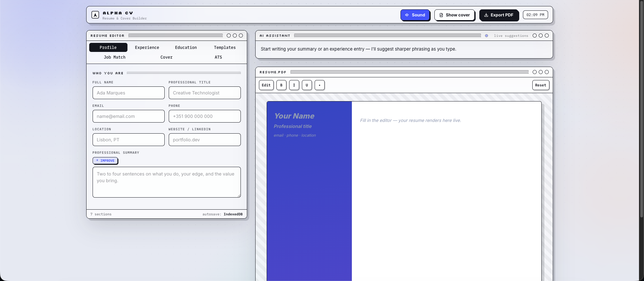Click 'Fill in the editor' placeholder text
The height and width of the screenshot is (281, 644).
tap(411, 120)
